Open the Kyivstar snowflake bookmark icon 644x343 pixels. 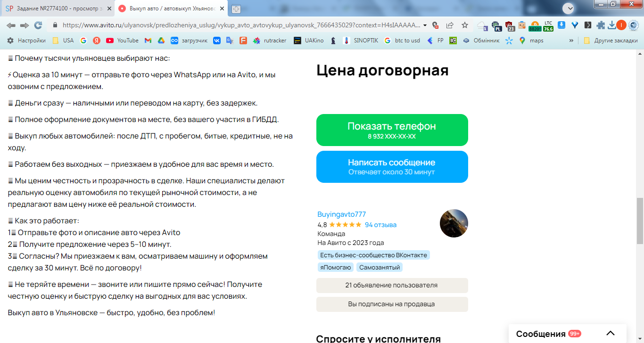[x=509, y=41]
